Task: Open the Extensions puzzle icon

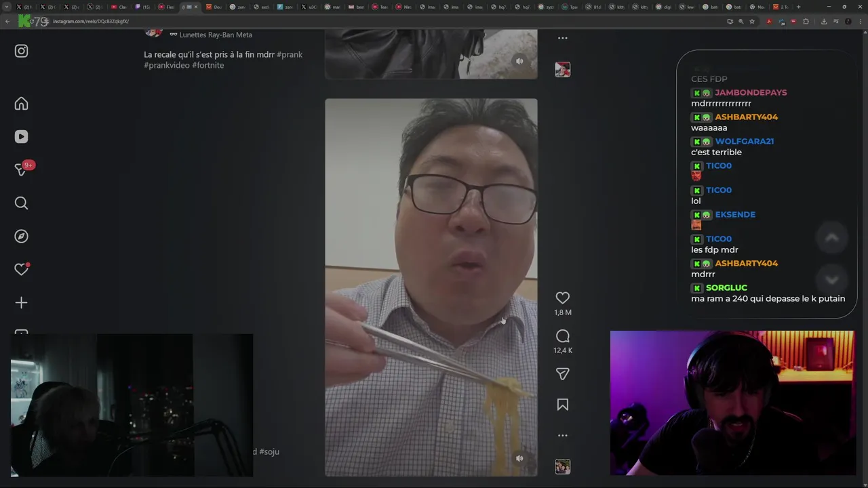Action: (806, 22)
